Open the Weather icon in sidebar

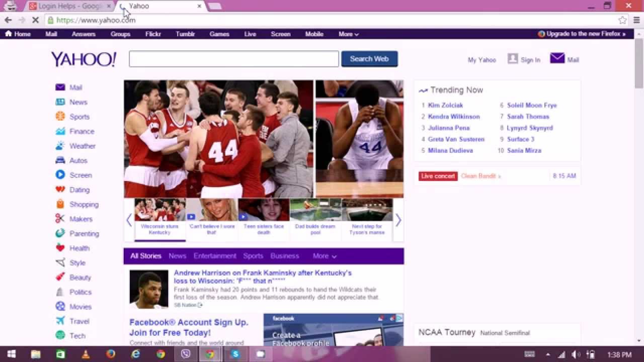(x=60, y=146)
